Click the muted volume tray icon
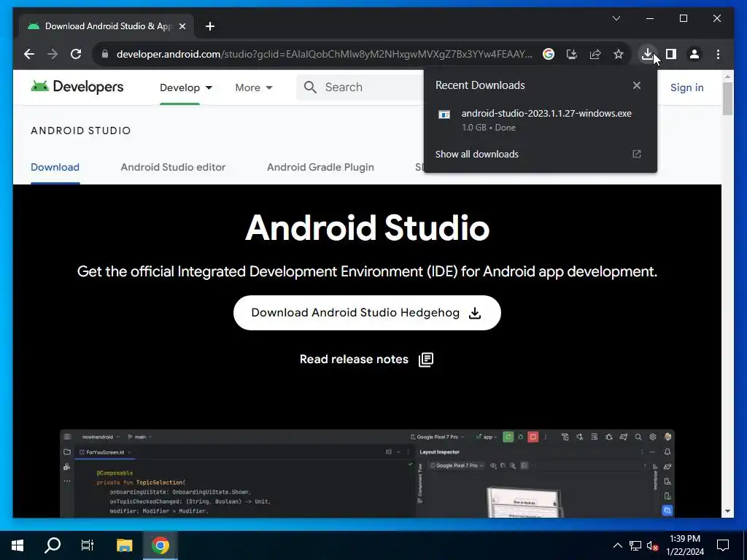 [x=652, y=545]
